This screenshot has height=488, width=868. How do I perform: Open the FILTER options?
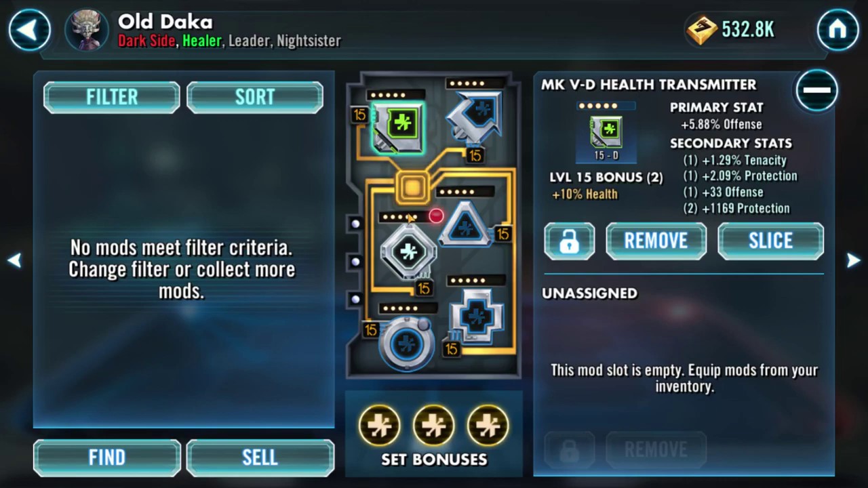pyautogui.click(x=112, y=97)
